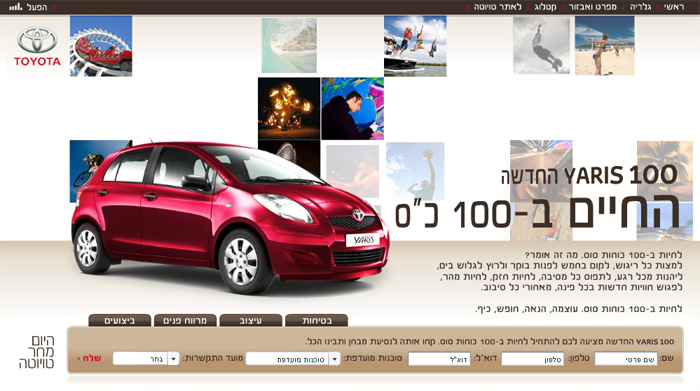Viewport: 700px width, 391px height.
Task: Click the Toyota logo
Action: [37, 46]
